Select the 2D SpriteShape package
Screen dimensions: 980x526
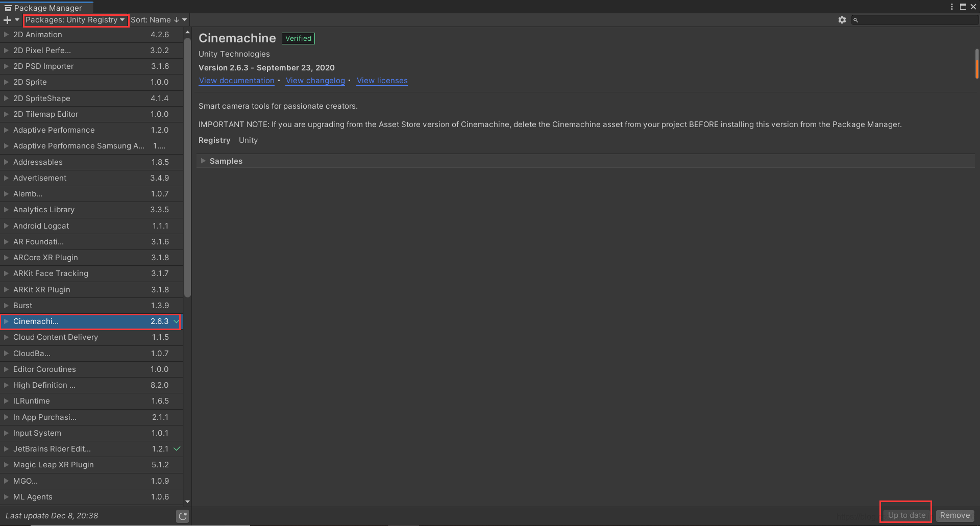pyautogui.click(x=92, y=98)
